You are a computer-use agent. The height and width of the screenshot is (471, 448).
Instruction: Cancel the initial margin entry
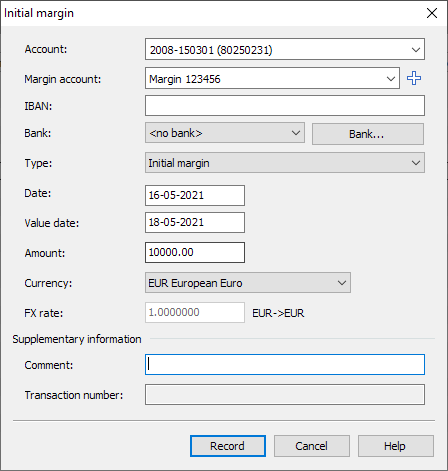(312, 446)
